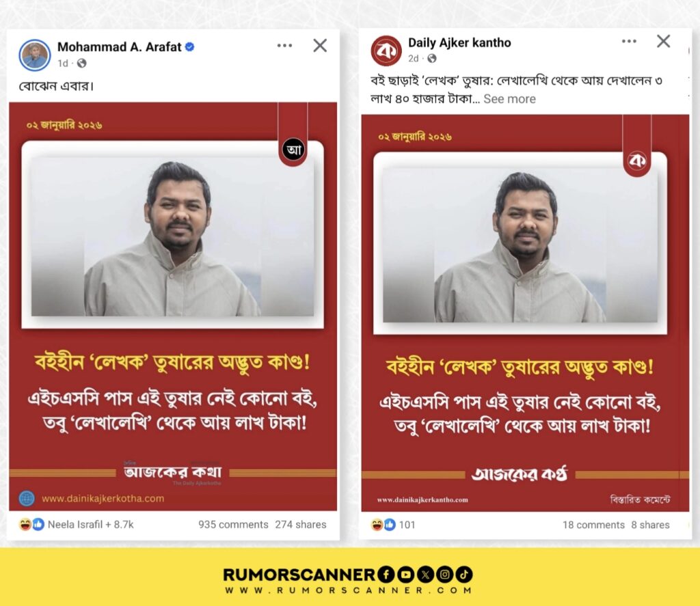View 101 reactions on Ajker kantho post

pos(393,524)
